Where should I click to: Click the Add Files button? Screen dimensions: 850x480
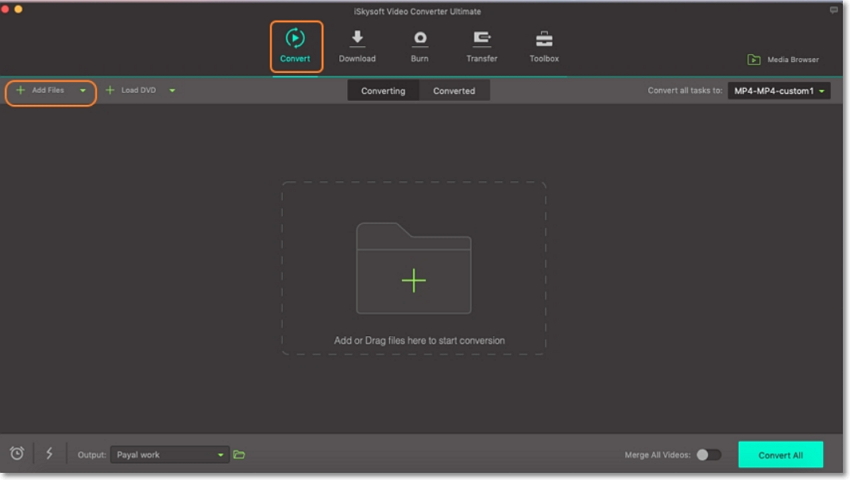point(41,91)
